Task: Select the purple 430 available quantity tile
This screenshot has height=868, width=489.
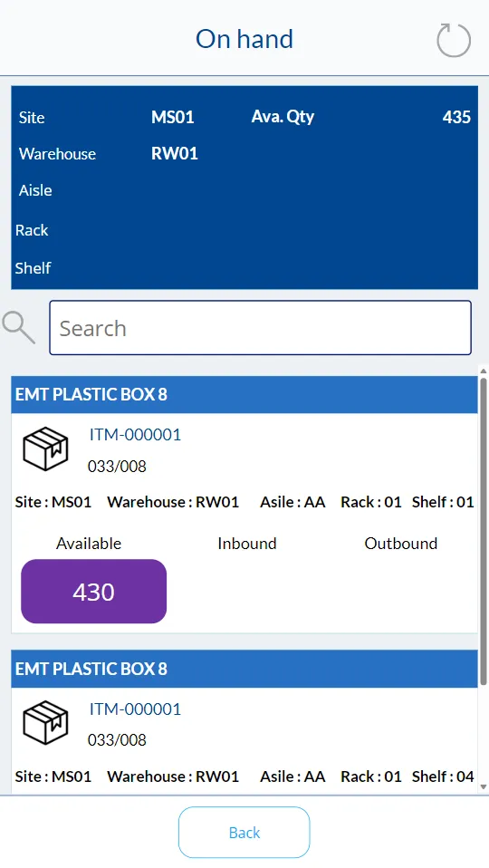Action: click(x=93, y=592)
